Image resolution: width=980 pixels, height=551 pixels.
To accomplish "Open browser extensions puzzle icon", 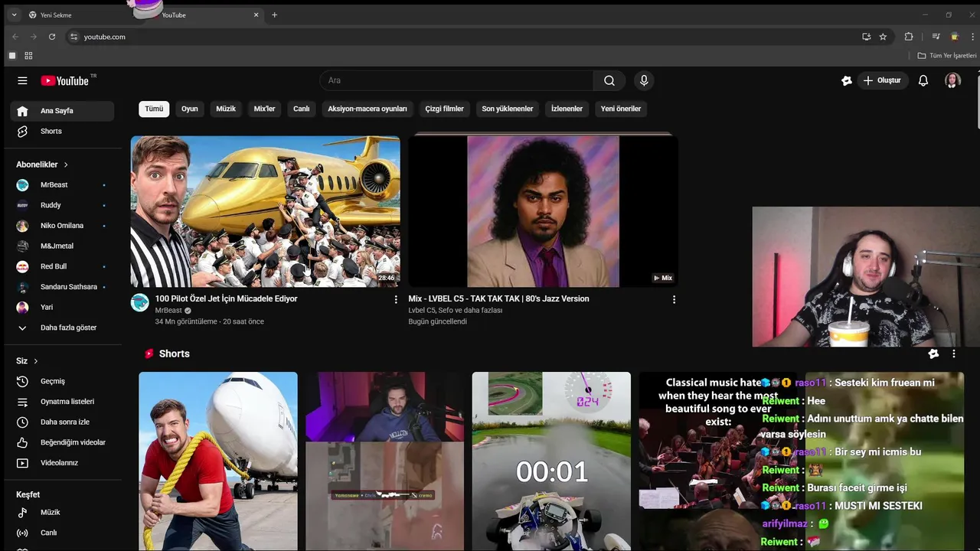I will pos(909,37).
